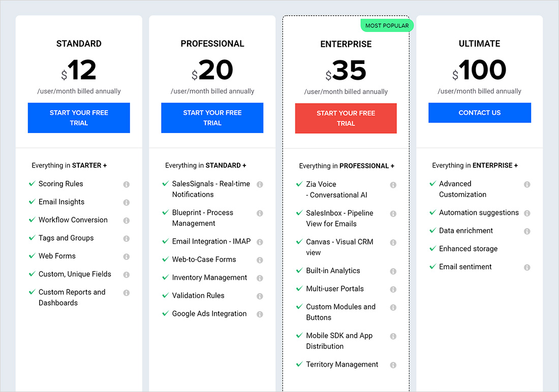The height and width of the screenshot is (392, 559).
Task: Click the Automation suggestions feature text
Action: [x=479, y=213]
